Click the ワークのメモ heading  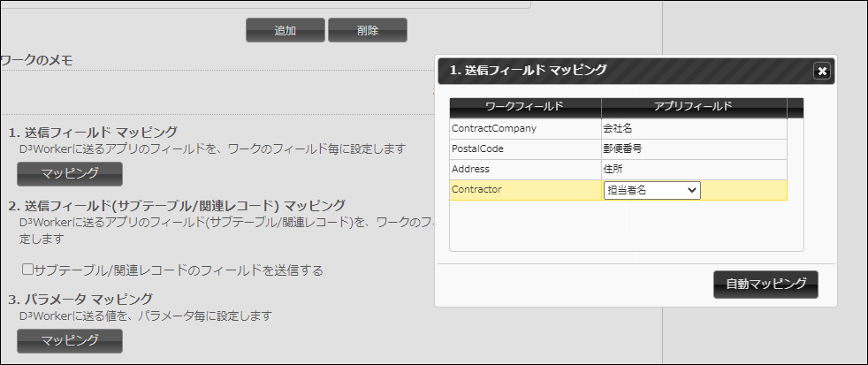(36, 60)
